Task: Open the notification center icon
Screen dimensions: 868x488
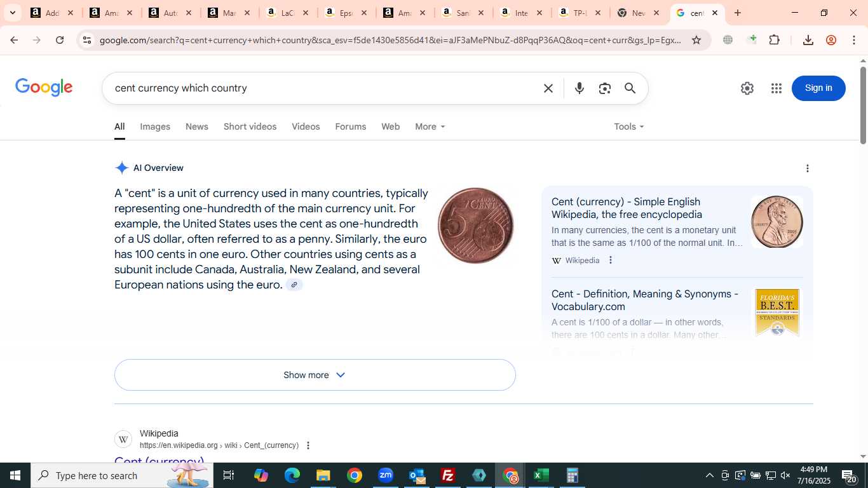Action: tap(850, 475)
